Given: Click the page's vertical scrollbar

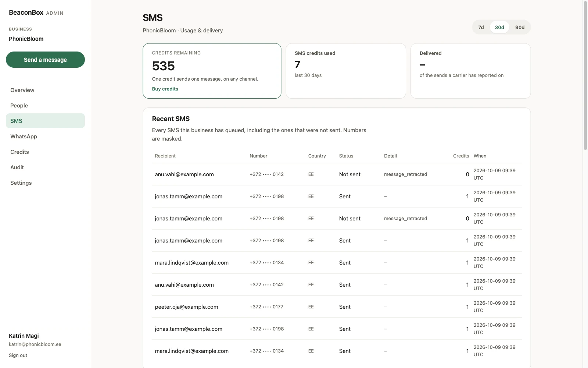Looking at the screenshot, I should (x=585, y=75).
